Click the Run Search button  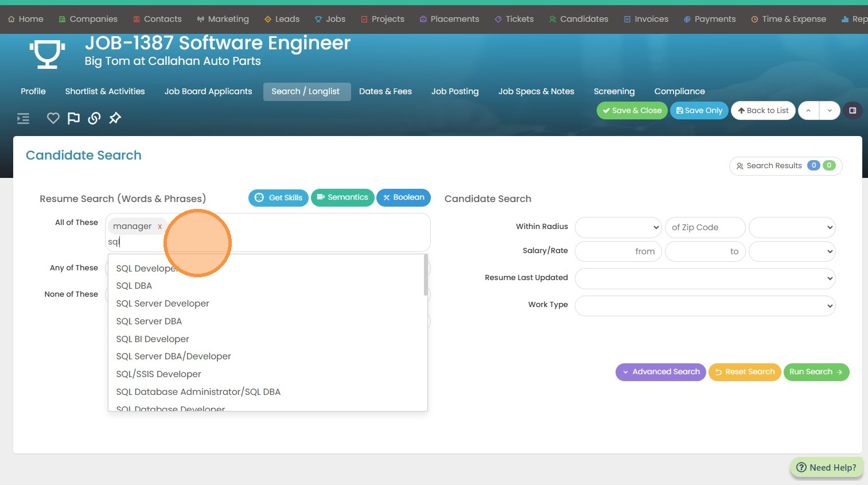pos(816,372)
